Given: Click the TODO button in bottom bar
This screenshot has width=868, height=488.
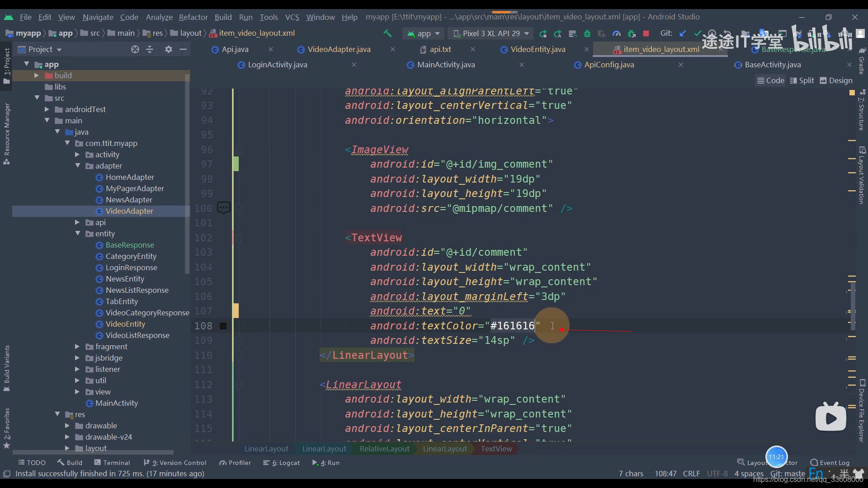Looking at the screenshot, I should point(32,462).
